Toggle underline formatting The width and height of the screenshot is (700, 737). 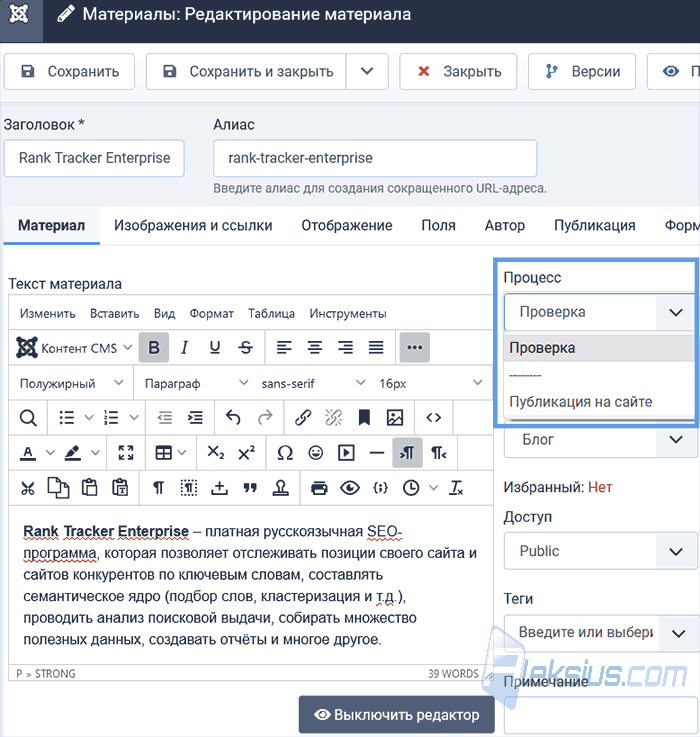click(215, 347)
